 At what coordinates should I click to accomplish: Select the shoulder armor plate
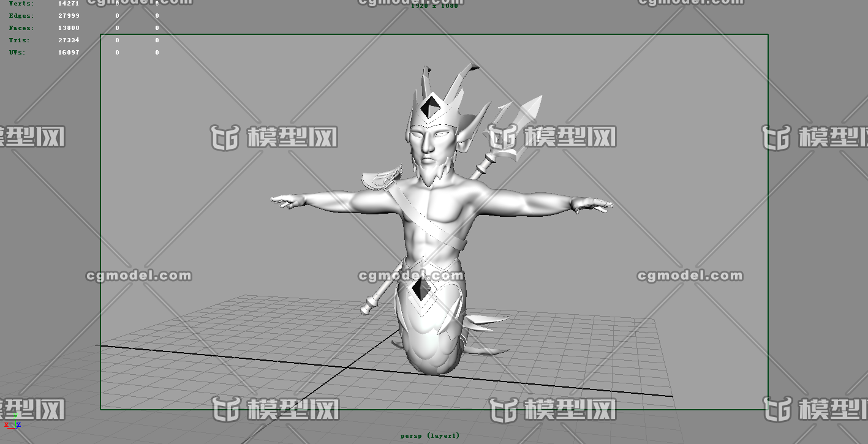coord(380,179)
